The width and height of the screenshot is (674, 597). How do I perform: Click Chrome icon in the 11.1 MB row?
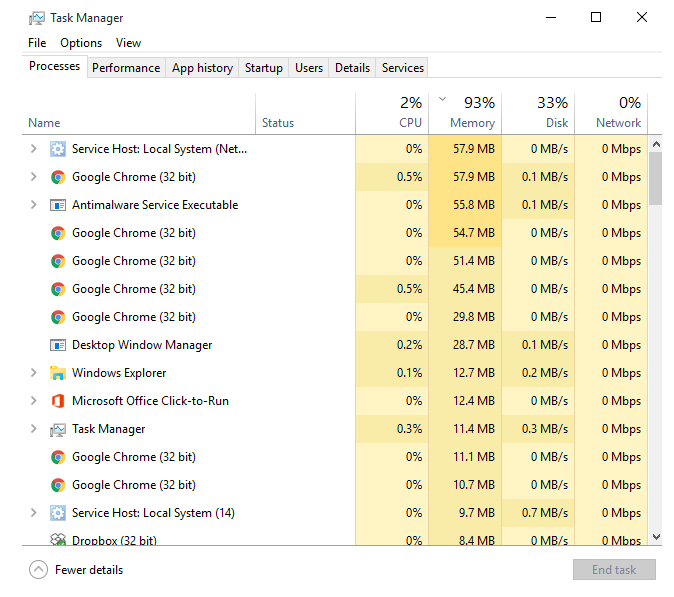58,457
